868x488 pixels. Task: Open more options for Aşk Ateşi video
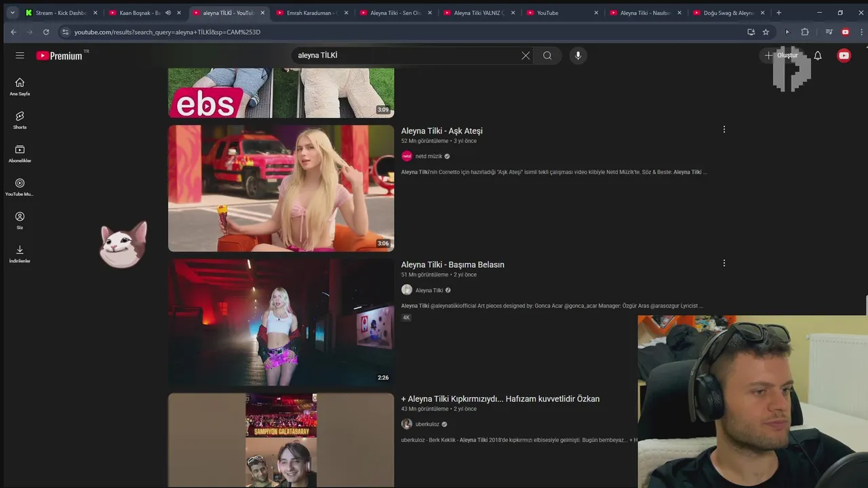[724, 129]
